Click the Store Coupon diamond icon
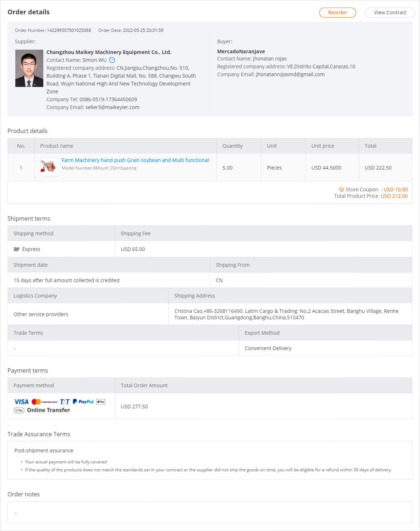Viewport: 420px width, 531px height. 341,190
